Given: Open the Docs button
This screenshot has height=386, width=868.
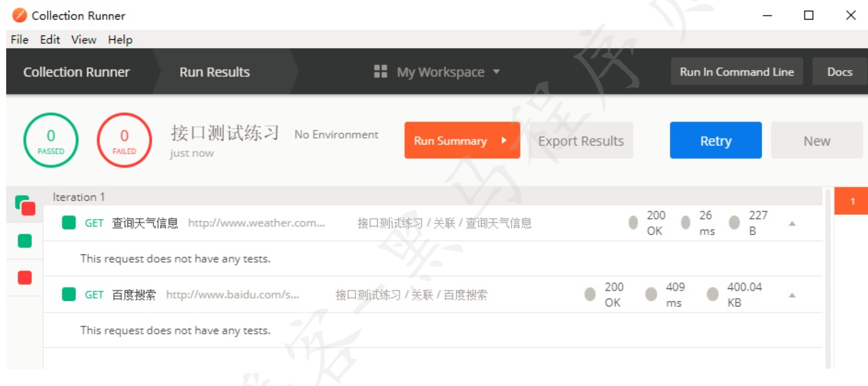Looking at the screenshot, I should coord(840,72).
